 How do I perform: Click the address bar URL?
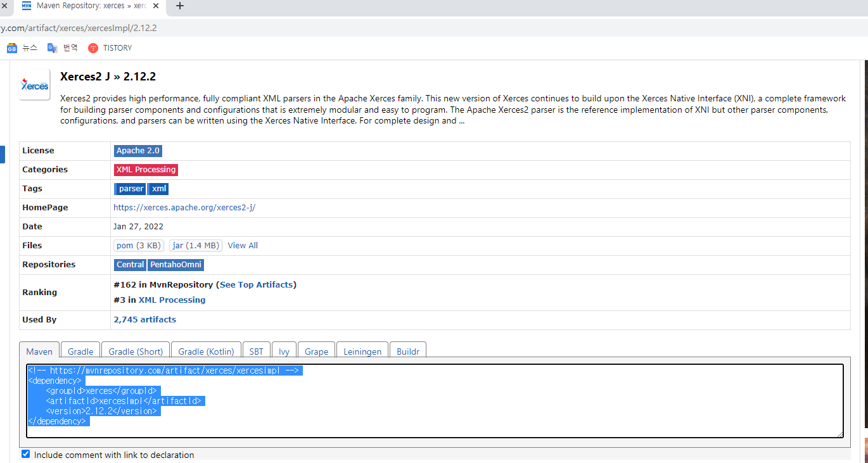point(79,29)
